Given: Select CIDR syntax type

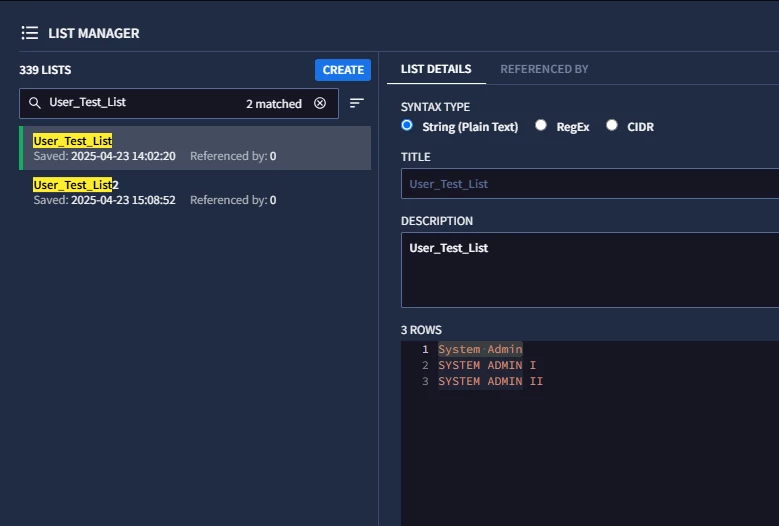Looking at the screenshot, I should 612,125.
